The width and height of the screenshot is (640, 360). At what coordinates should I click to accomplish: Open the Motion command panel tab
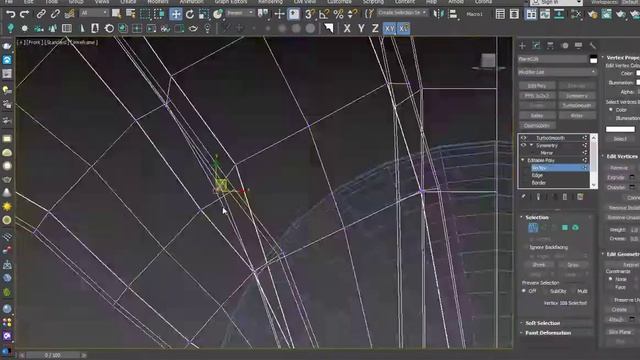coord(564,46)
